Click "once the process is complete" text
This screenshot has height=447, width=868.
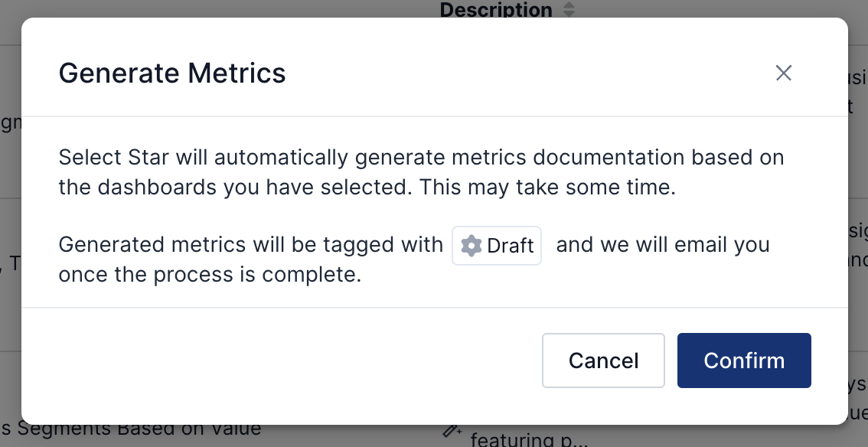pyautogui.click(x=210, y=275)
